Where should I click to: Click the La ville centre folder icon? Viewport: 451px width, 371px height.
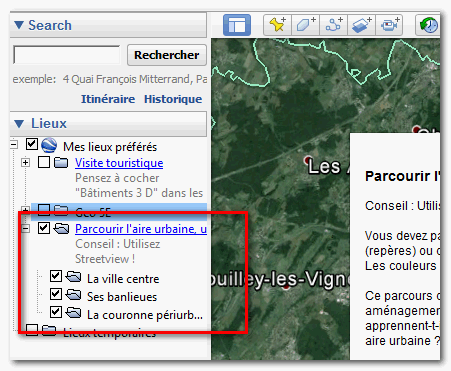coord(73,277)
